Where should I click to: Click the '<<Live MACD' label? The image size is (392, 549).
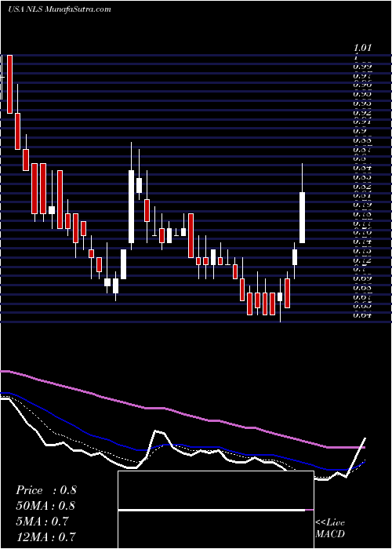click(x=330, y=529)
